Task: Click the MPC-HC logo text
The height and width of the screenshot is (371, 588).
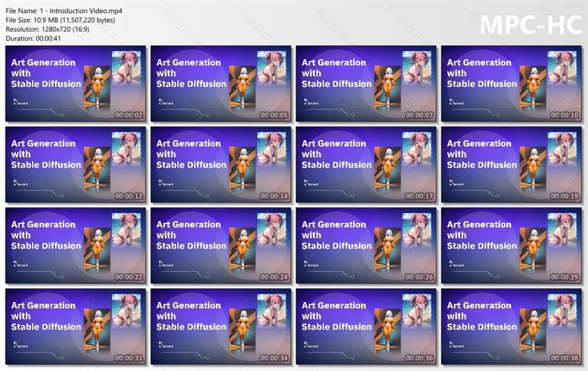Action: [x=531, y=25]
